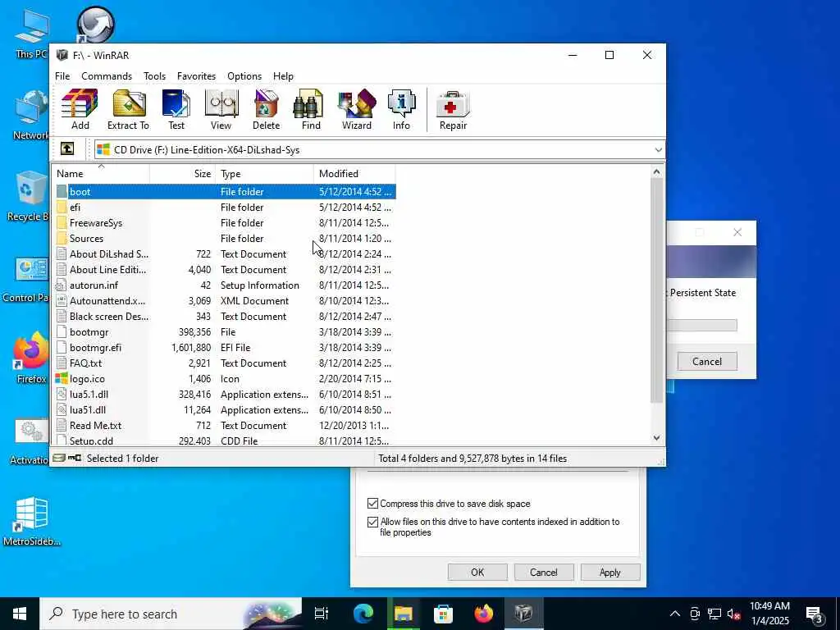
Task: Select the Sources folder row
Action: point(225,239)
